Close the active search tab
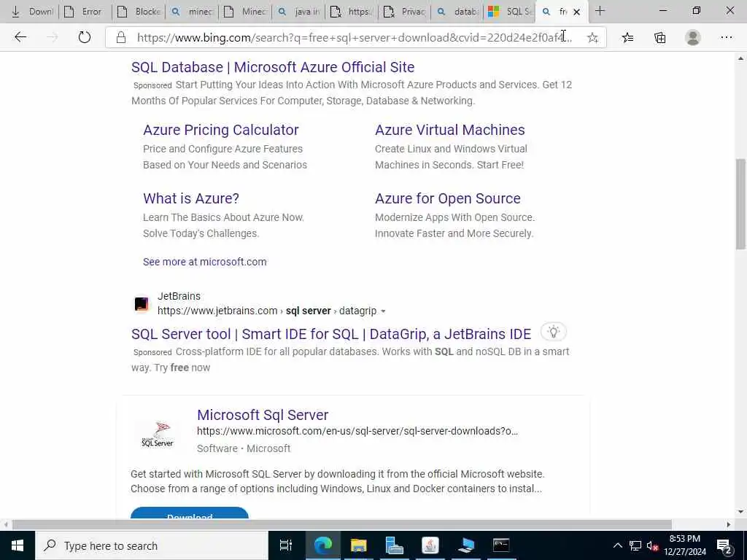The height and width of the screenshot is (560, 747). pos(576,12)
